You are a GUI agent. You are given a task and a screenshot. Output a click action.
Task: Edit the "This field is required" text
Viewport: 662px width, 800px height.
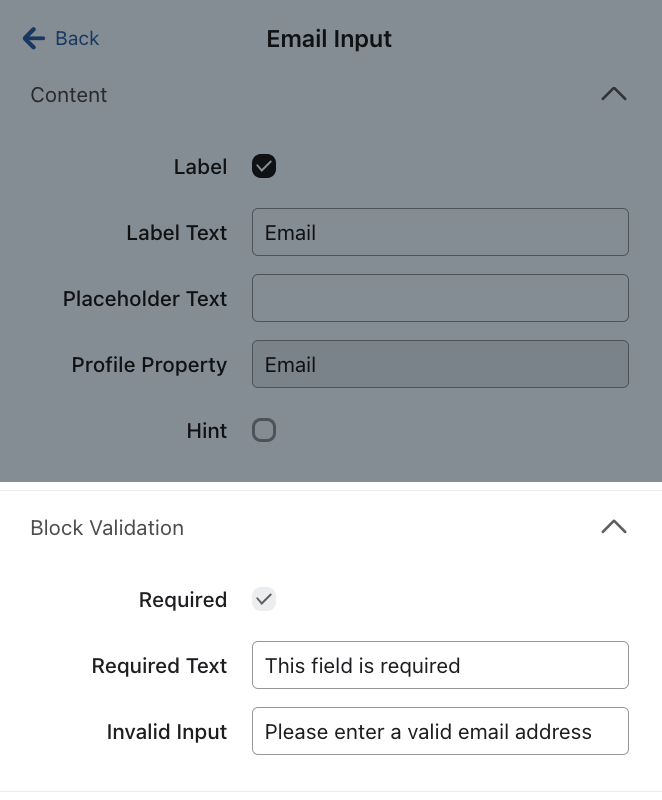click(440, 665)
